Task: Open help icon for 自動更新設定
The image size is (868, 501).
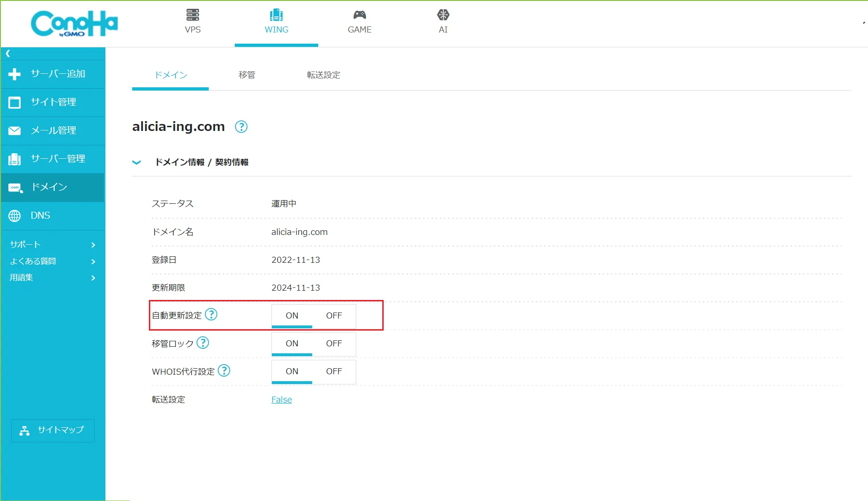Action: 211,314
